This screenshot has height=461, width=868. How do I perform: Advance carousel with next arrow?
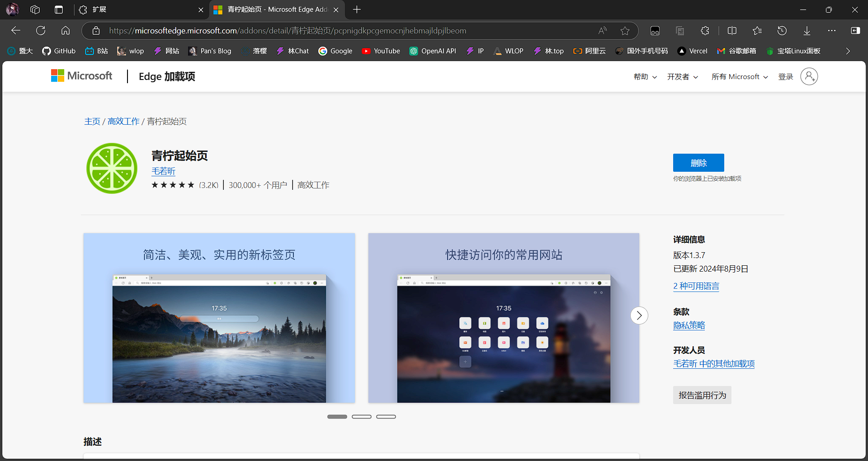[639, 315]
